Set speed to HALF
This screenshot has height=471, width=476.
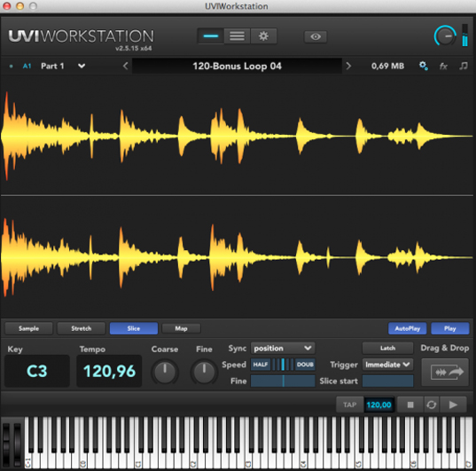coord(261,365)
